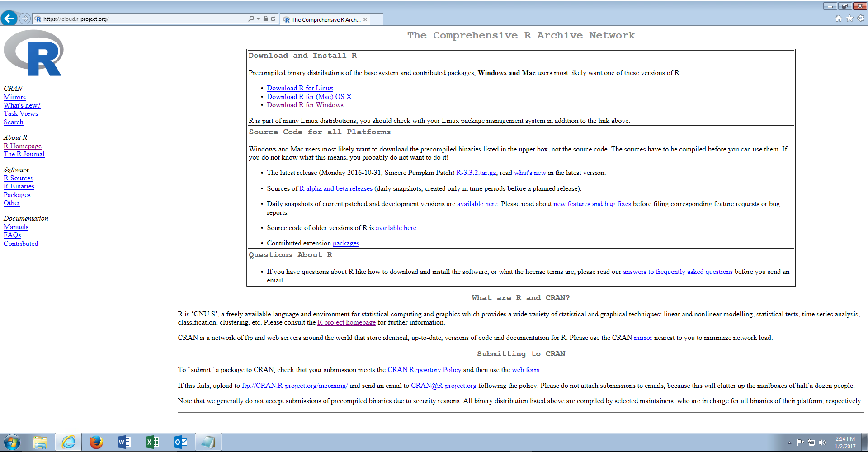Click Internet Explorer taskbar icon

[x=68, y=442]
